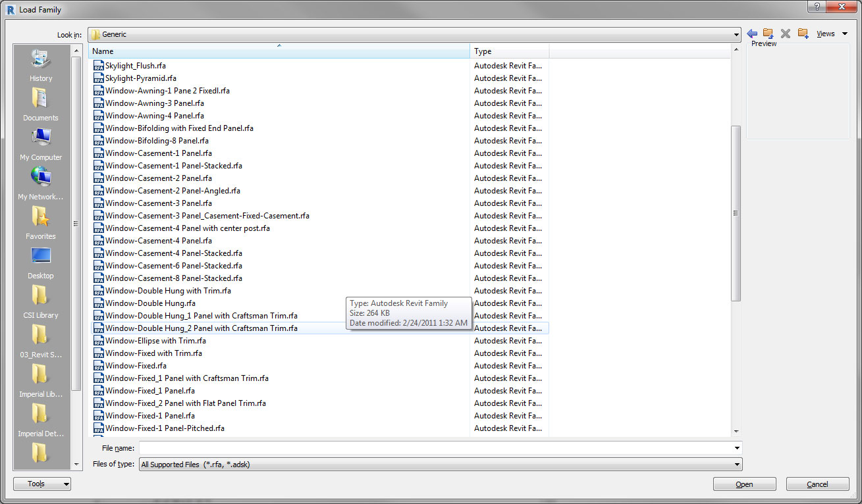Open the Tools dropdown button
This screenshot has width=862, height=504.
[42, 484]
